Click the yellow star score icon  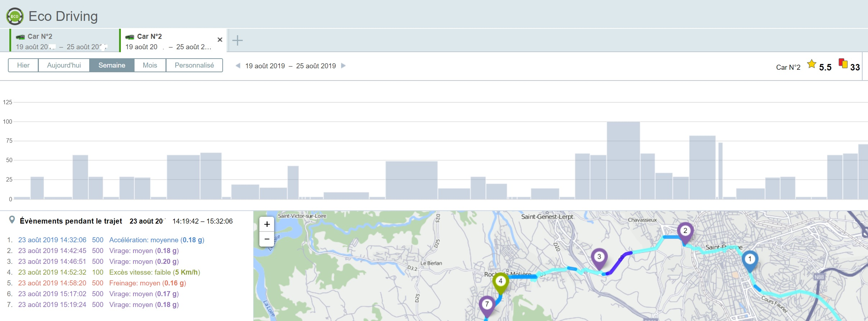812,64
